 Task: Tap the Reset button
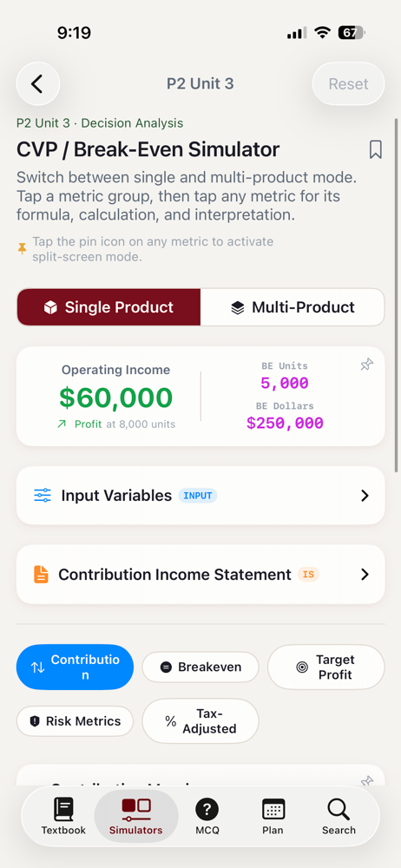(x=348, y=84)
